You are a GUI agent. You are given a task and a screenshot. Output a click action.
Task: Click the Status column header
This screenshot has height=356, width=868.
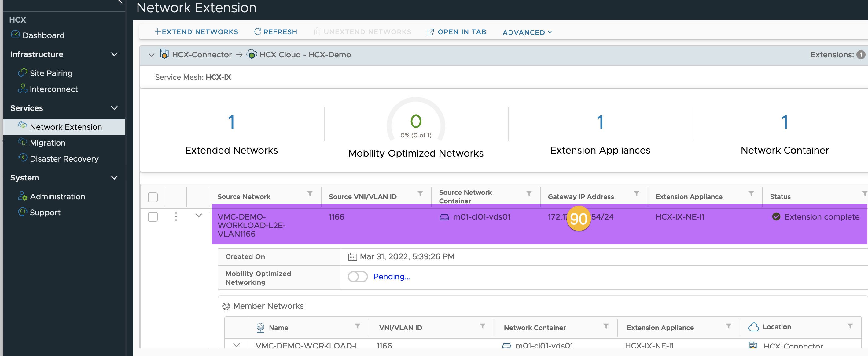(780, 197)
